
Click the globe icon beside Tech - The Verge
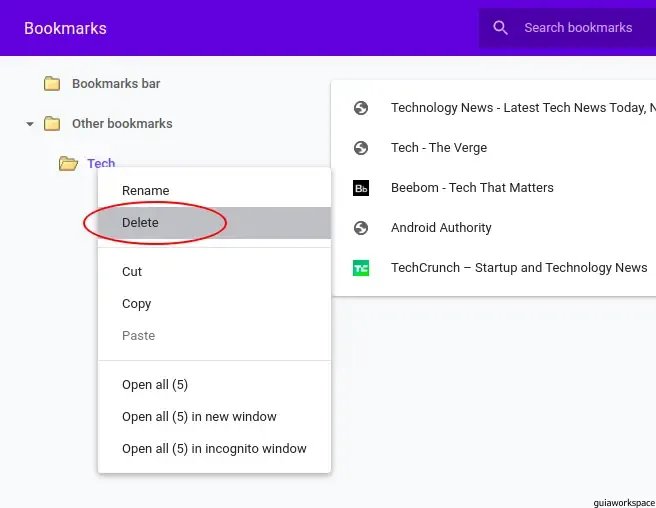361,148
